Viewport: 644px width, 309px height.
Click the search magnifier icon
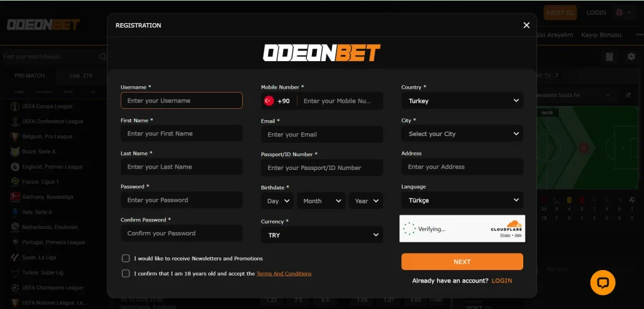coord(103,57)
